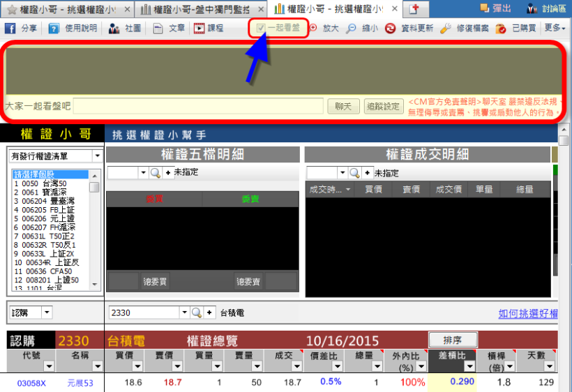The width and height of the screenshot is (572, 392).
Task: Open the 如何挑選好權 link
Action: coord(528,313)
